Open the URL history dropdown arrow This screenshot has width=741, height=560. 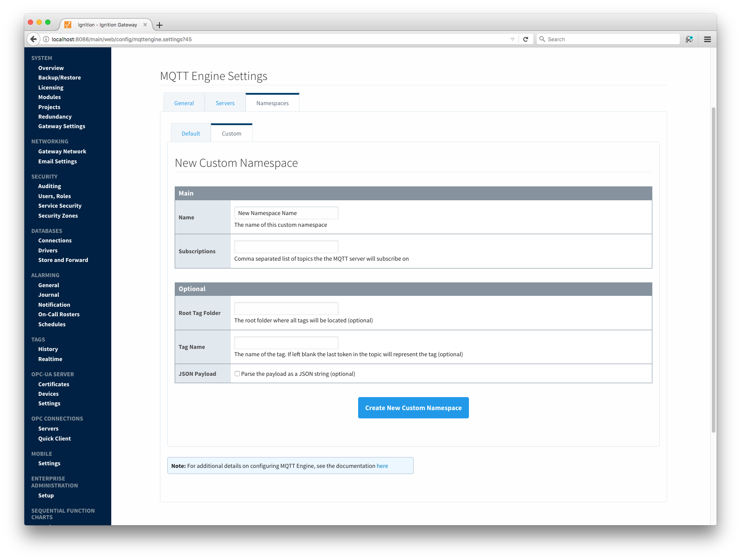[x=512, y=39]
